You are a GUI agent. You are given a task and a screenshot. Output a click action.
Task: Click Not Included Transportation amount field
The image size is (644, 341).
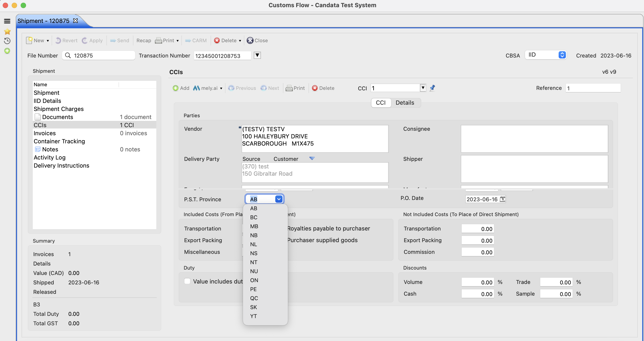click(478, 229)
